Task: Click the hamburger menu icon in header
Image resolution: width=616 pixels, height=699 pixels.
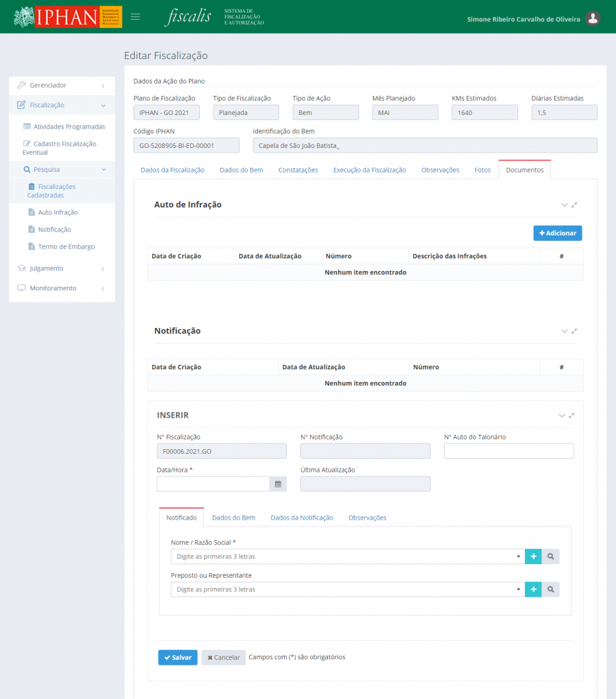Action: click(x=136, y=17)
